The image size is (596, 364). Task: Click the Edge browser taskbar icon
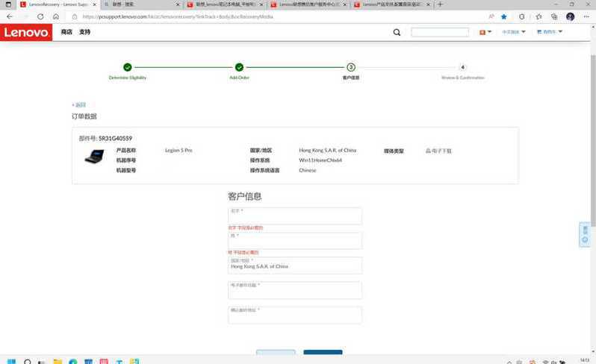point(73,361)
